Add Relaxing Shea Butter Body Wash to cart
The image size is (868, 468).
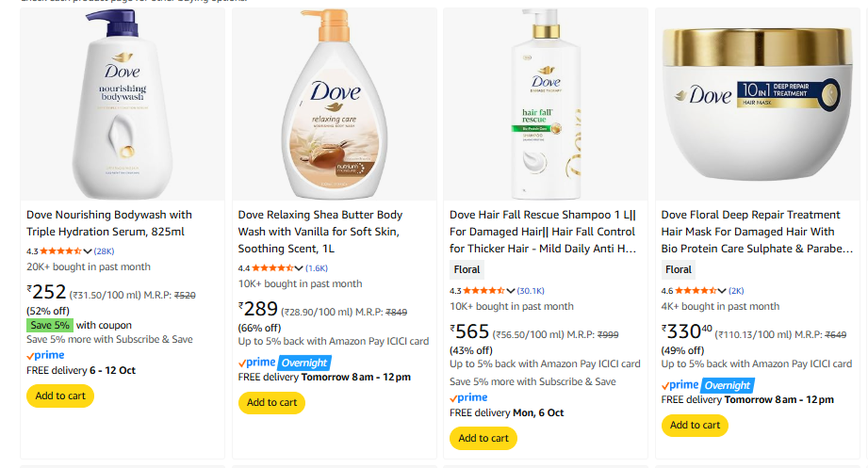coord(271,403)
